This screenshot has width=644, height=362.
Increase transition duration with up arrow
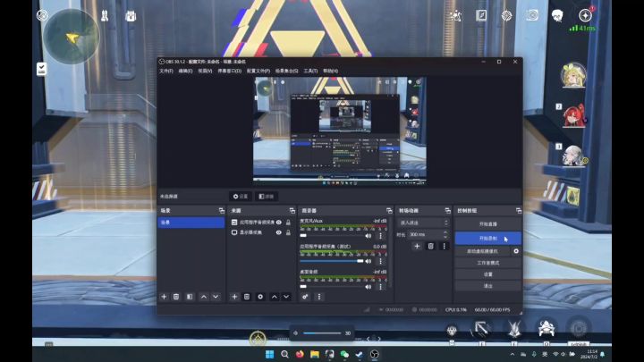pyautogui.click(x=445, y=232)
